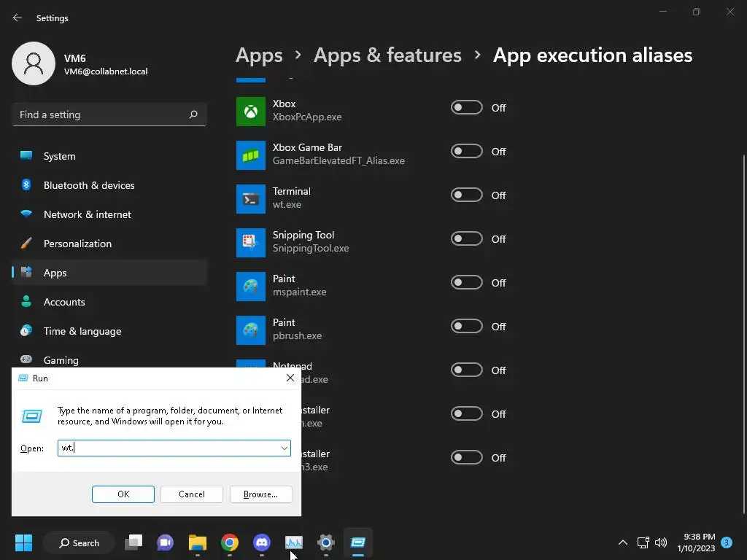Open Windows Start menu
Viewport: 747px width, 560px height.
coord(23,542)
